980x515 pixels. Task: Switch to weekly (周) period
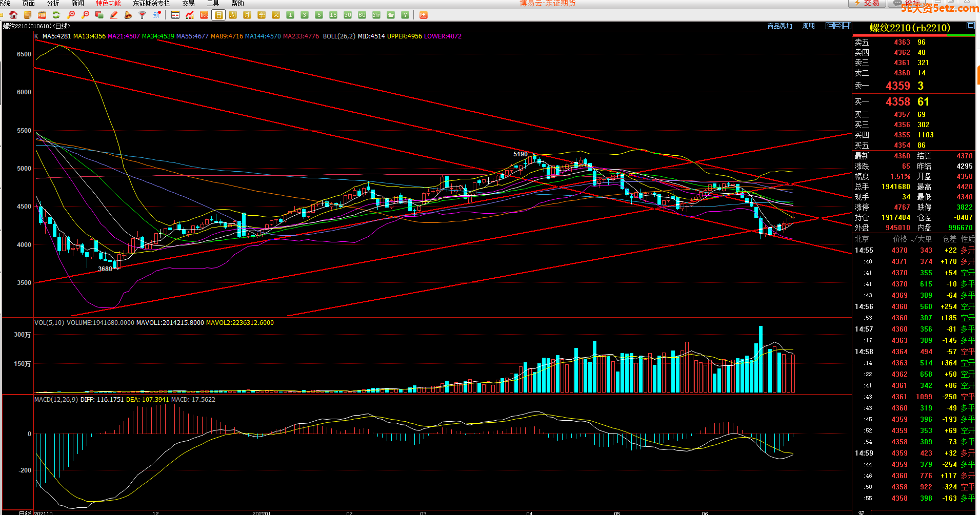(233, 15)
